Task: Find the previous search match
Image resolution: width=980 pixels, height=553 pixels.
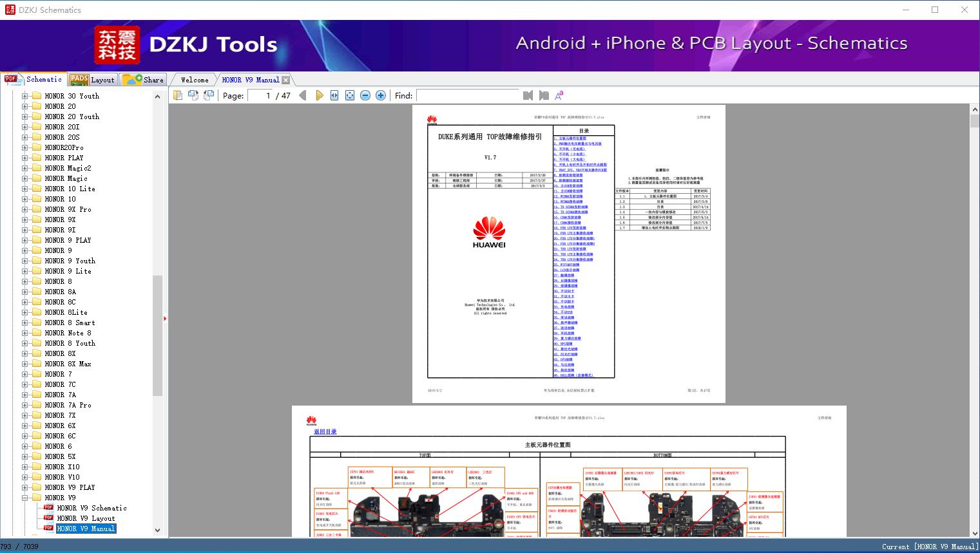Action: (528, 95)
